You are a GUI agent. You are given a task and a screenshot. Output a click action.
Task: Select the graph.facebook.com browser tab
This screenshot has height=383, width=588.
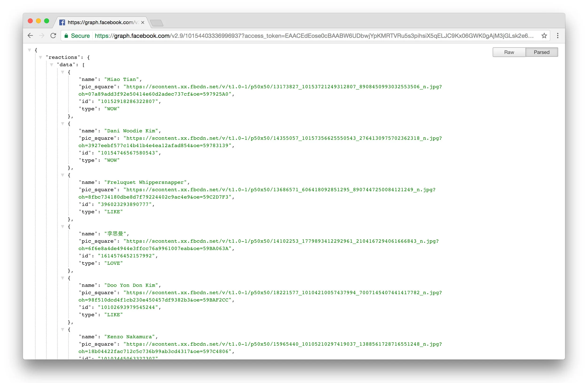[x=102, y=23]
